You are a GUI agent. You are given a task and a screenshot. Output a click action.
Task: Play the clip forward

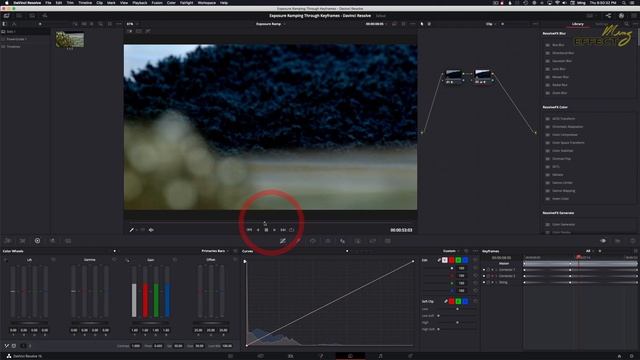click(274, 230)
